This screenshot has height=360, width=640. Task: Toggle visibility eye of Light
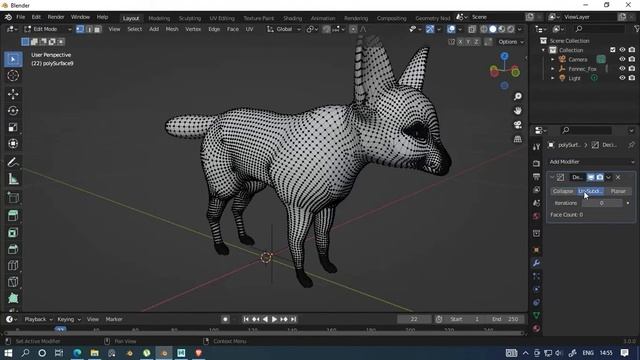(x=622, y=78)
